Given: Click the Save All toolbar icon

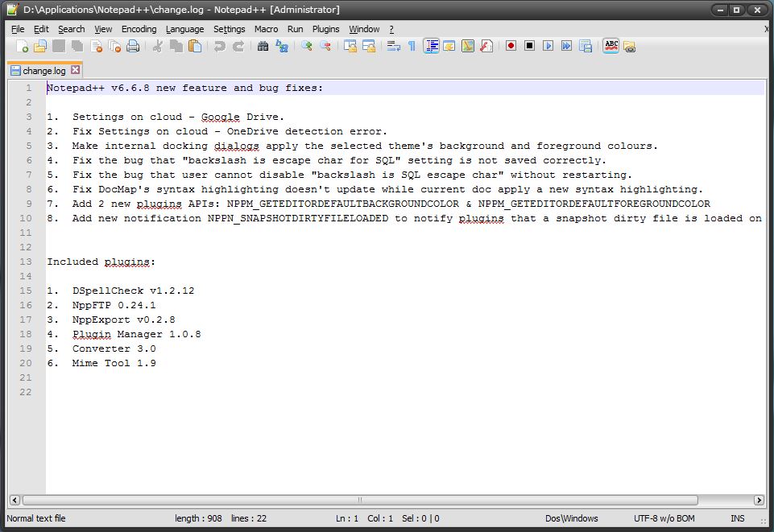Looking at the screenshot, I should 77,47.
